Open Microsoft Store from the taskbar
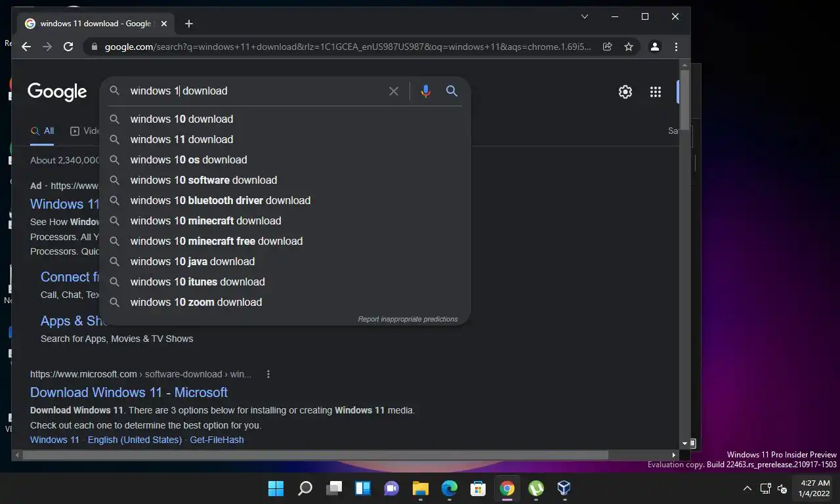 click(x=478, y=488)
